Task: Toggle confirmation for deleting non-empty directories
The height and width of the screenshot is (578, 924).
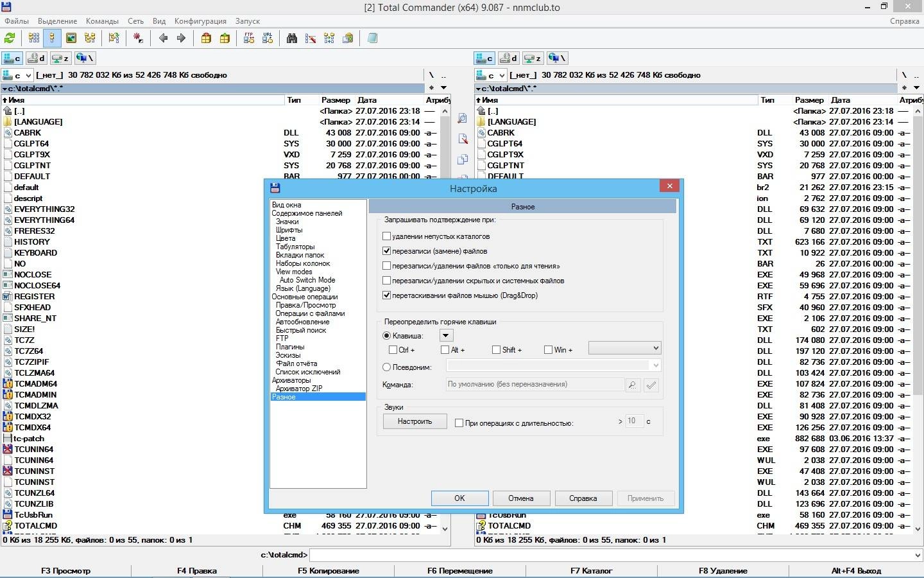Action: (386, 236)
